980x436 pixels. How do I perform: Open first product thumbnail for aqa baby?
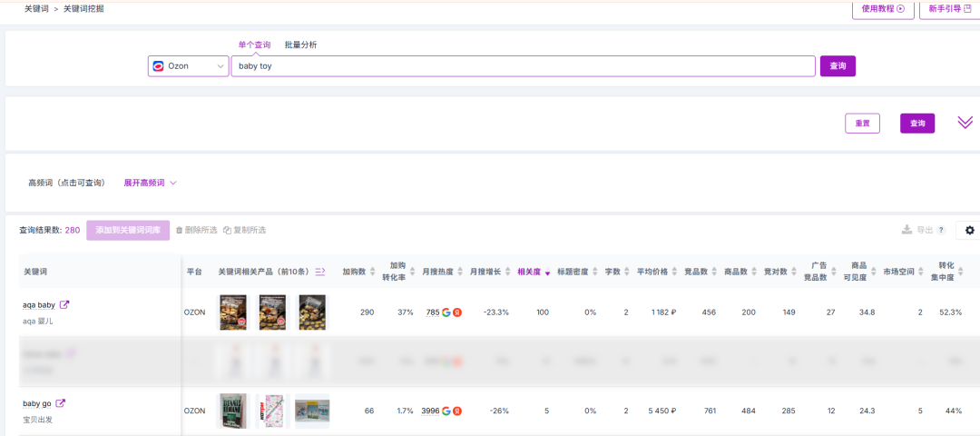(x=234, y=312)
